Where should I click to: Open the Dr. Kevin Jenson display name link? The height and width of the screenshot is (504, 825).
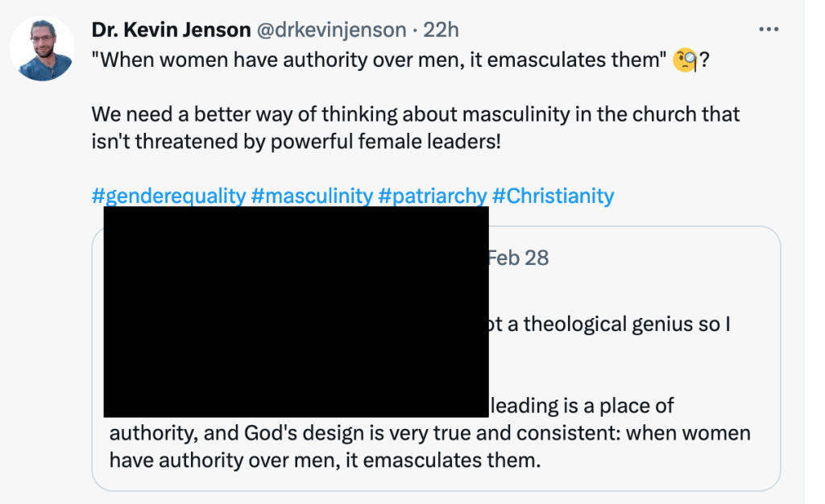tap(171, 31)
